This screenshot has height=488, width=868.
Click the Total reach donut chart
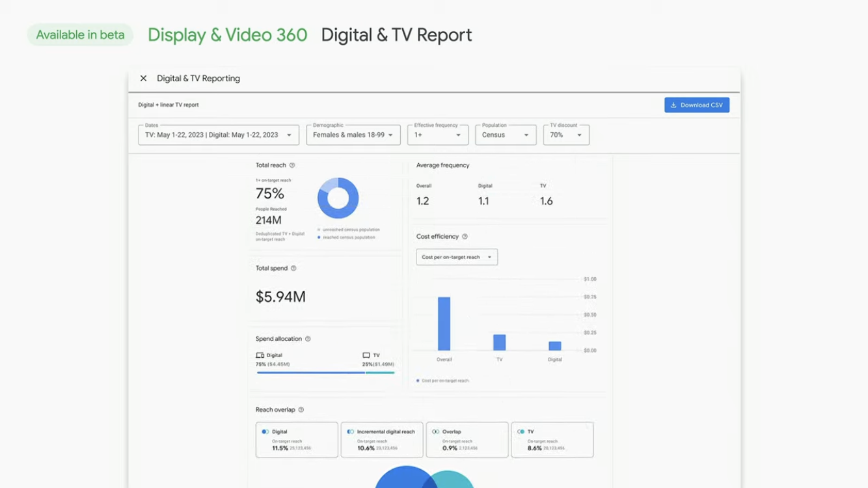338,198
